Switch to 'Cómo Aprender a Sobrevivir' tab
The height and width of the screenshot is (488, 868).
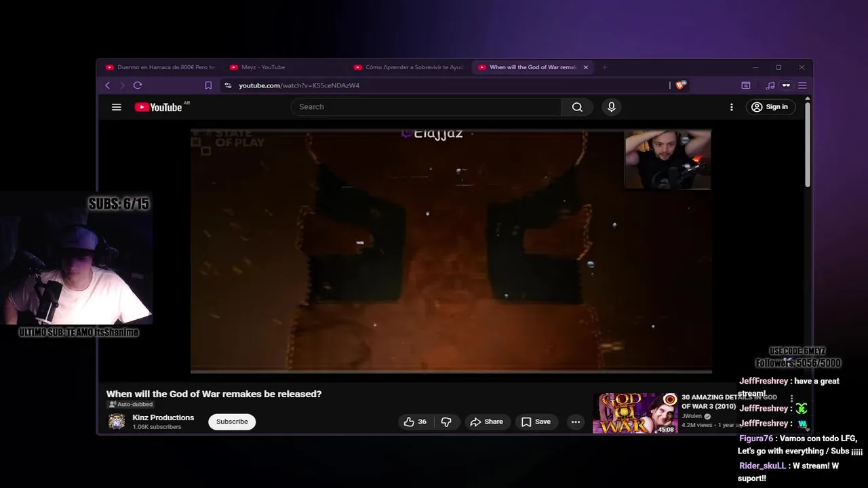(x=409, y=67)
